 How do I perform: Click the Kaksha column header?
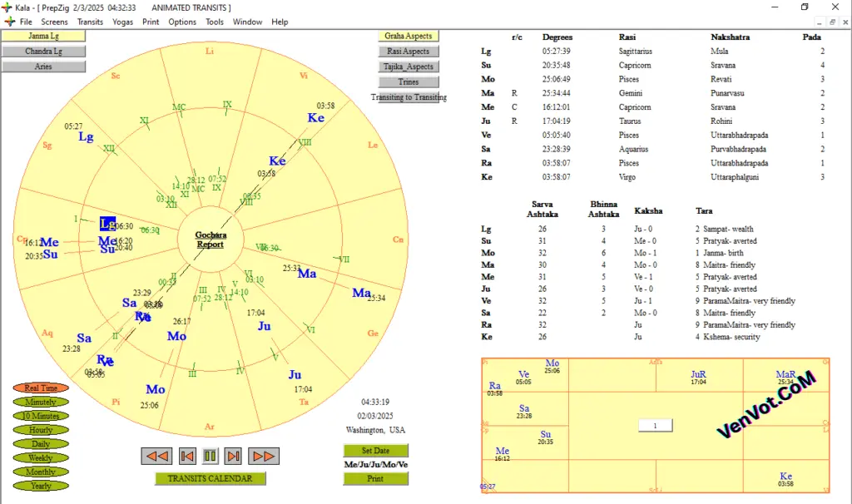tap(648, 210)
